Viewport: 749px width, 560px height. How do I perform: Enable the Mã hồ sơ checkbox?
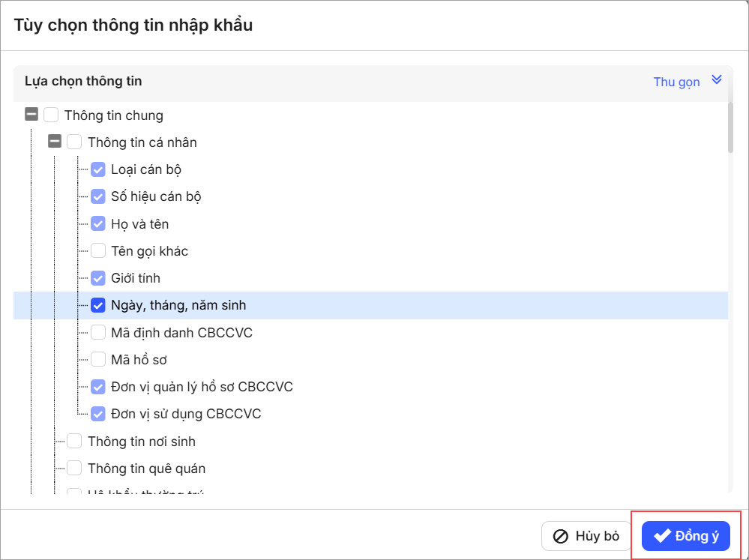point(98,360)
